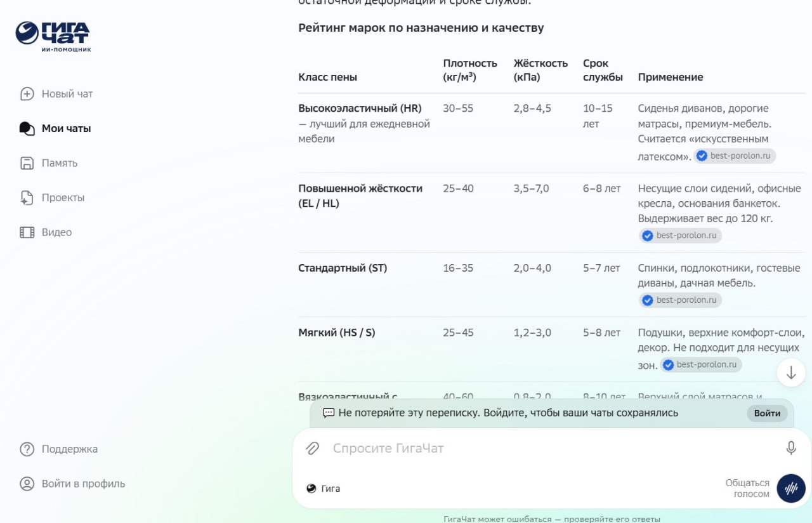
Task: Open Проекты in the sidebar
Action: (x=52, y=197)
